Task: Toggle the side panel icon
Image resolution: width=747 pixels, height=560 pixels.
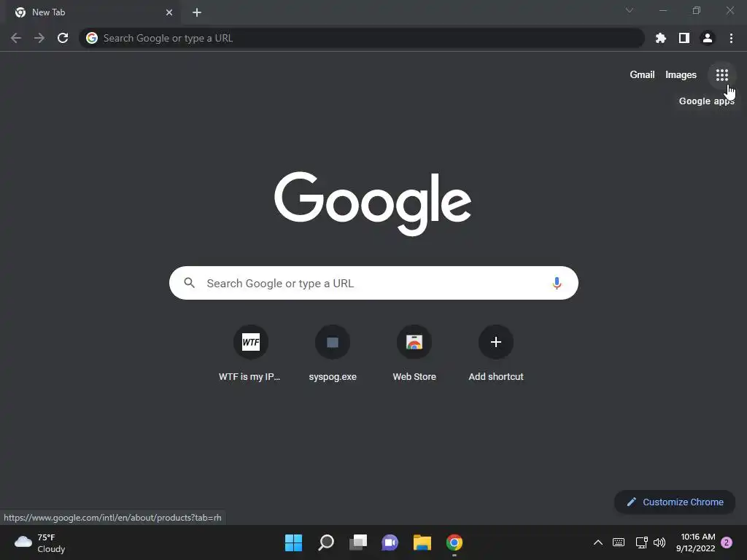Action: tap(684, 38)
